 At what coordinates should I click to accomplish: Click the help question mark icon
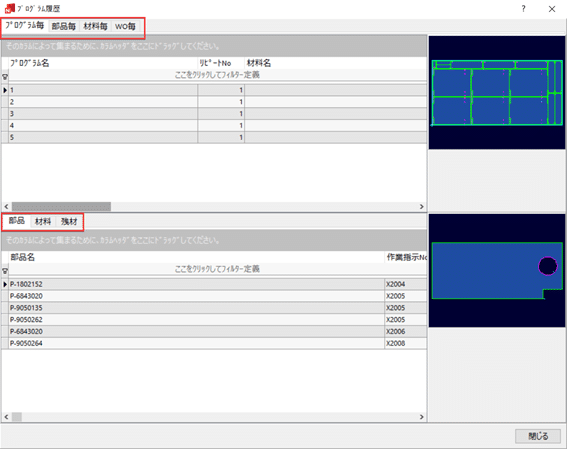[x=523, y=9]
